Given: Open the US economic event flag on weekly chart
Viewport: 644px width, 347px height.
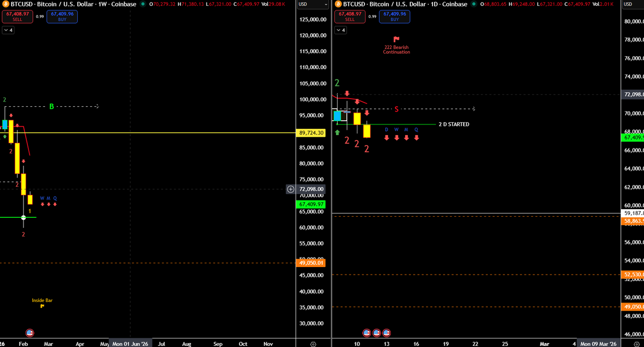Looking at the screenshot, I should click(x=30, y=333).
